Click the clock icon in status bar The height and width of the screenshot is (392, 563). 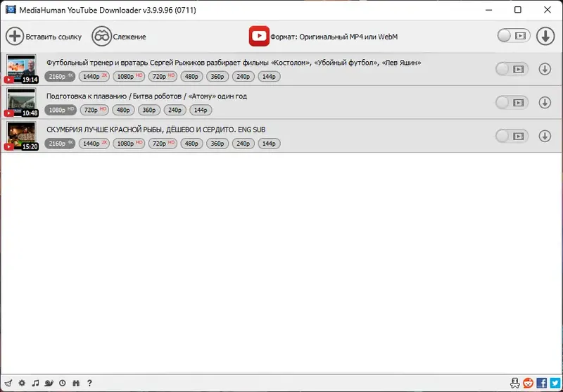coord(63,383)
